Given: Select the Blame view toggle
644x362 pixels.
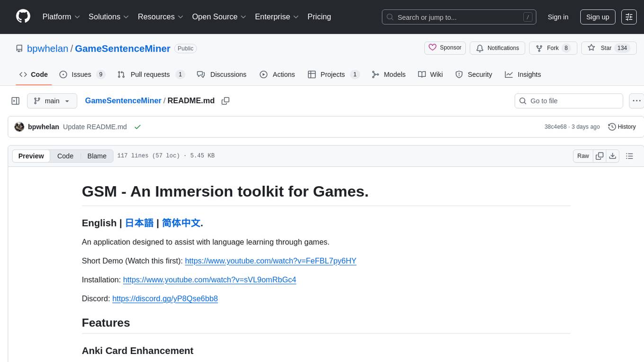Looking at the screenshot, I should (97, 156).
